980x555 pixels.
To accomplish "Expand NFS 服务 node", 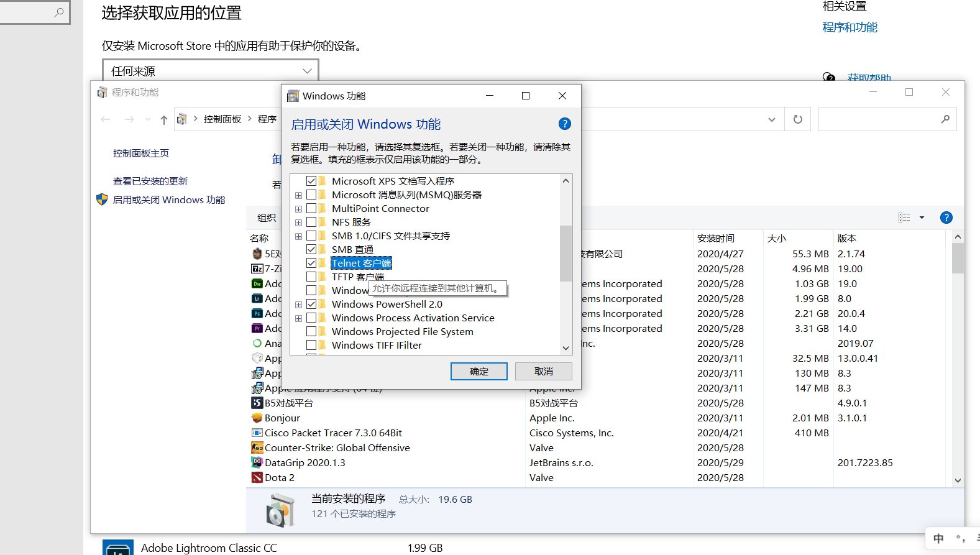I will (x=298, y=222).
